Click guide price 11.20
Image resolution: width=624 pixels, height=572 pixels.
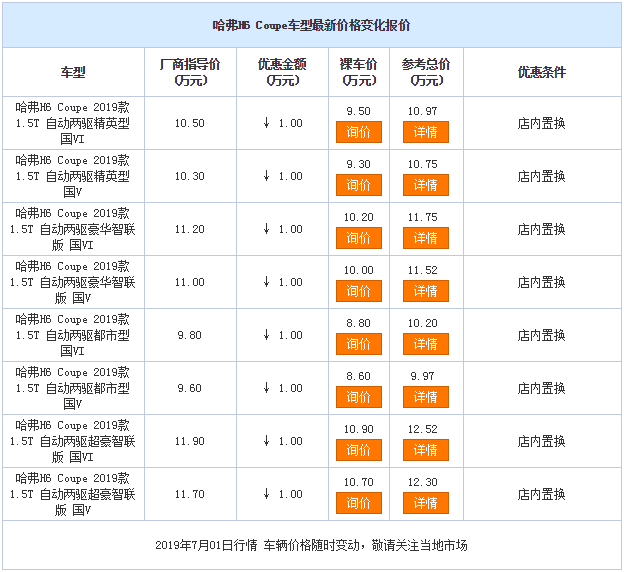190,229
